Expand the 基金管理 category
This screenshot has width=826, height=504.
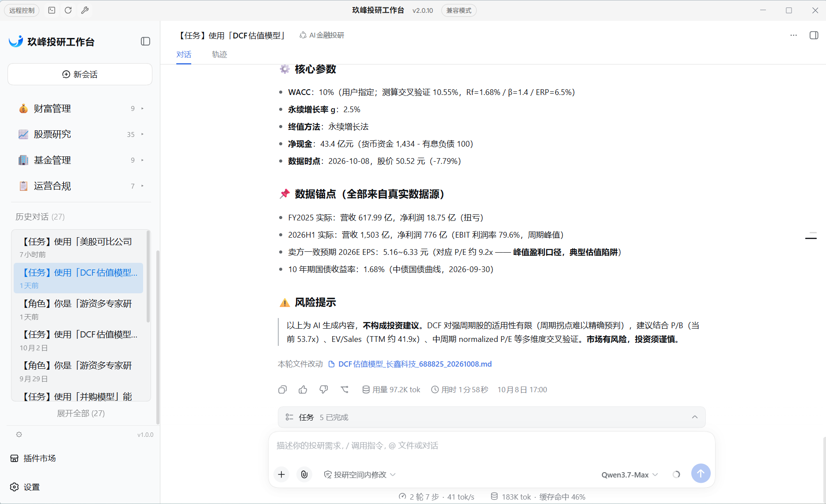point(81,160)
